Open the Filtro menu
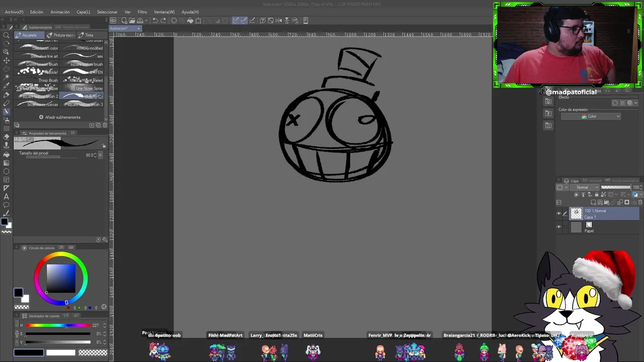 [142, 12]
